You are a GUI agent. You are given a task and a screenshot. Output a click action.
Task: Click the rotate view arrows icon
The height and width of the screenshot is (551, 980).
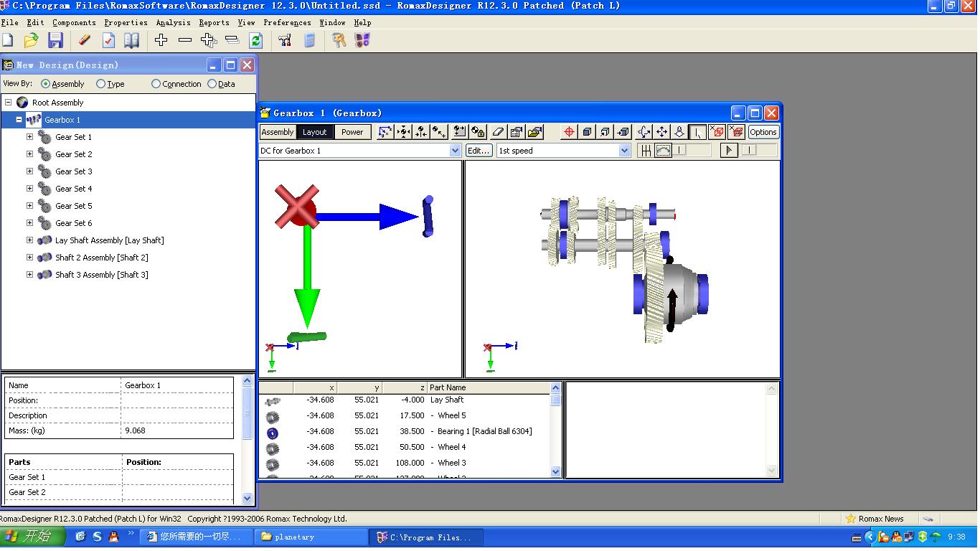coord(644,132)
